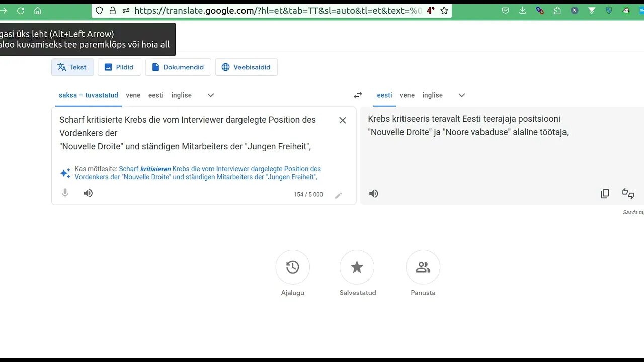Click the Estonian translated output text
Image resolution: width=644 pixels, height=362 pixels.
coord(468,126)
